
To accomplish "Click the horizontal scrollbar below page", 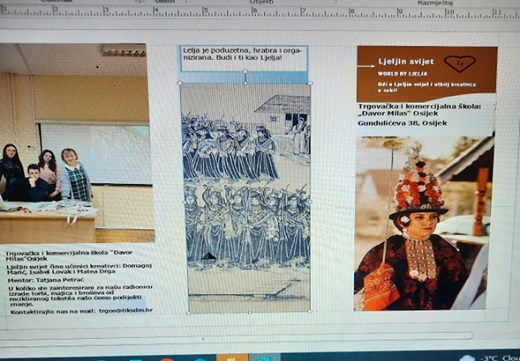I will 236,336.
